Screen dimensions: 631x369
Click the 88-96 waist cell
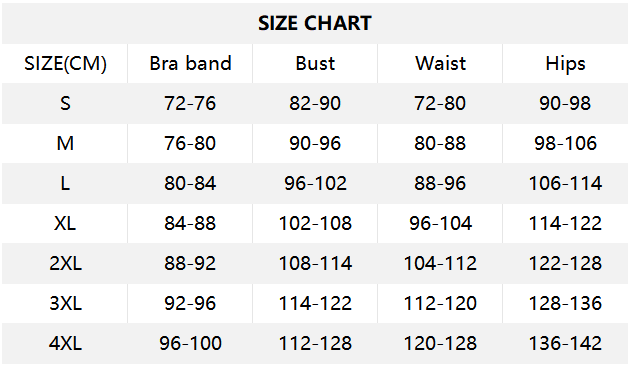pos(440,183)
